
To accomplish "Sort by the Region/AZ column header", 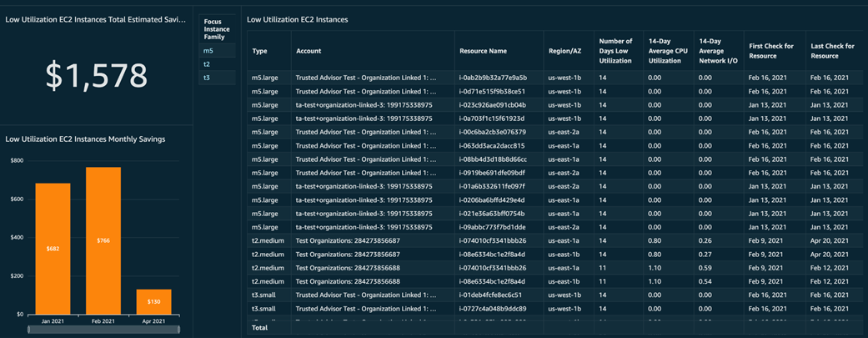I will click(x=564, y=51).
